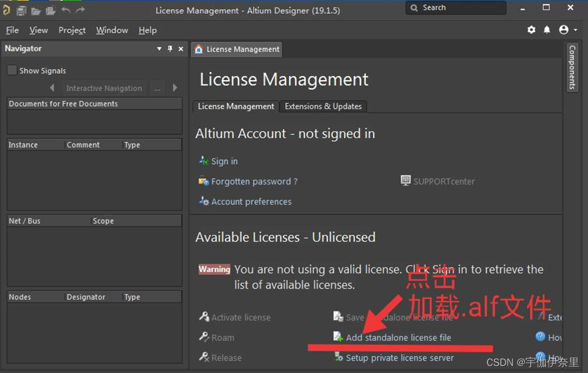The image size is (588, 373).
Task: Click the Designator column header
Action: [94, 297]
